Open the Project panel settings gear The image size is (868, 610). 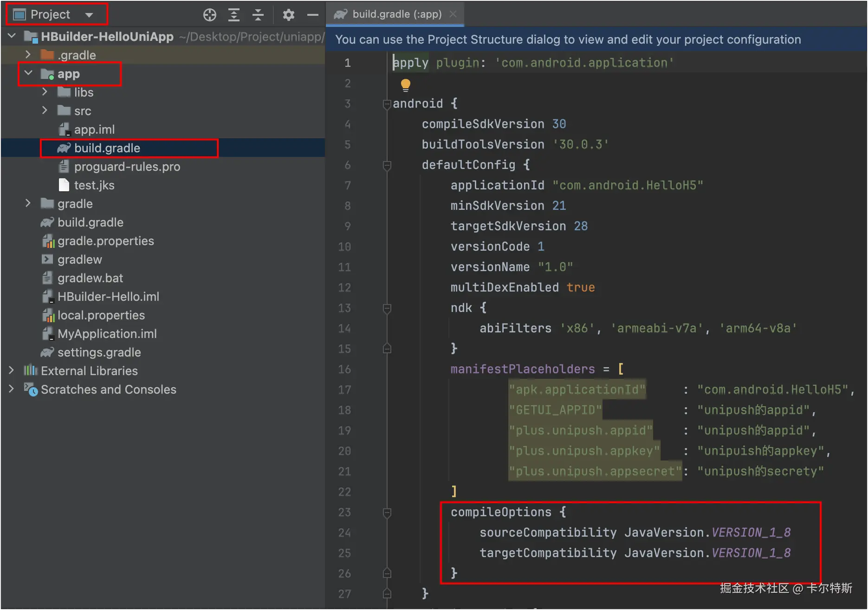click(x=288, y=15)
